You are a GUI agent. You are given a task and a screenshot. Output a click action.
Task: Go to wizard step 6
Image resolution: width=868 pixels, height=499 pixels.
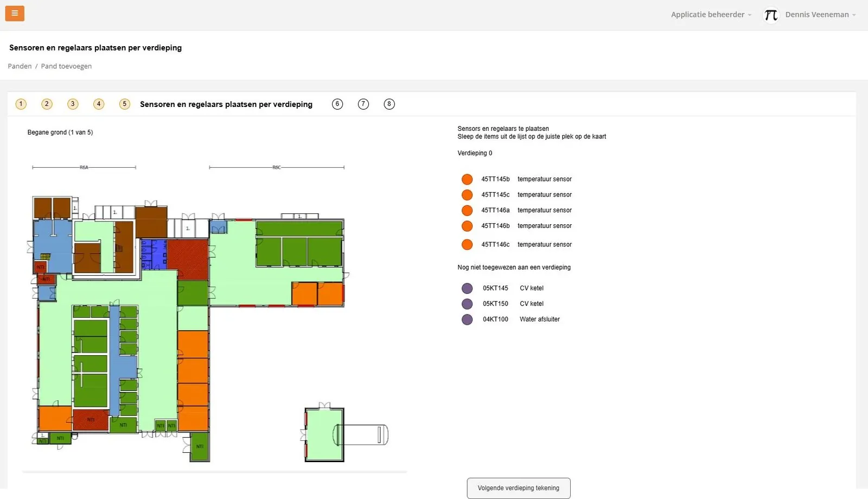tap(337, 104)
